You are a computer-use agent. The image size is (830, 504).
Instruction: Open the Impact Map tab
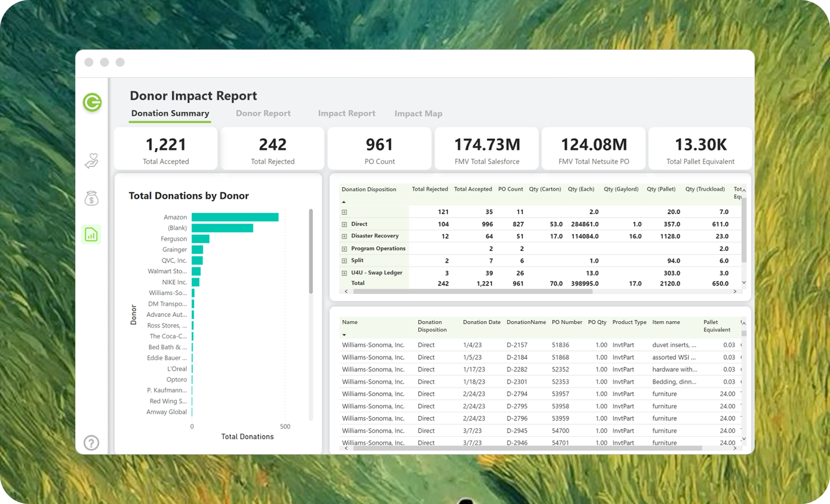pyautogui.click(x=418, y=113)
